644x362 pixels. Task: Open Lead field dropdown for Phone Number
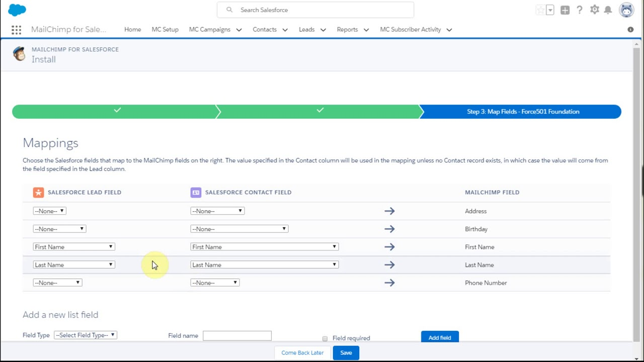point(57,283)
